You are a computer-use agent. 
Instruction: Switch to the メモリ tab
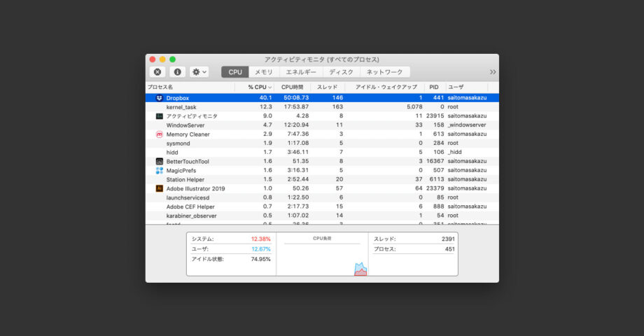[264, 72]
